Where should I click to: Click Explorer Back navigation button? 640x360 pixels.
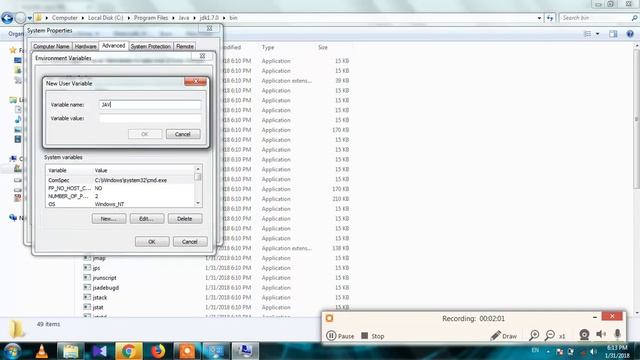pos(7,18)
